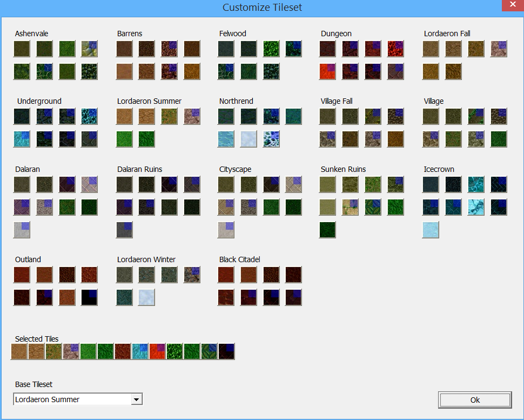Choose the bright red Dungeon lava tile
Viewport: 524px width, 420px height.
point(327,71)
